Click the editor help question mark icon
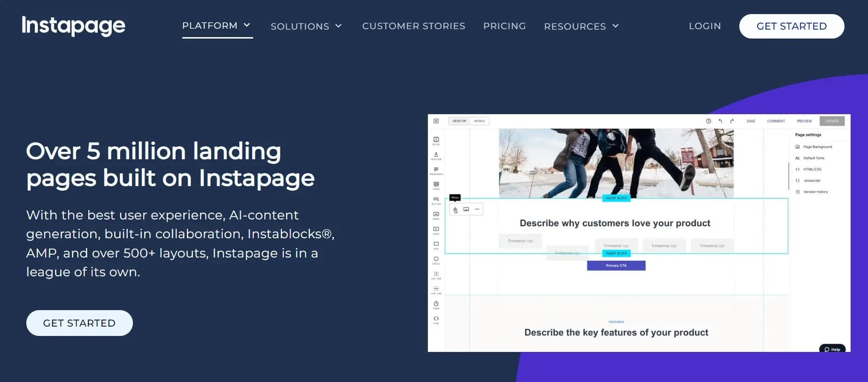The height and width of the screenshot is (382, 868). click(708, 121)
